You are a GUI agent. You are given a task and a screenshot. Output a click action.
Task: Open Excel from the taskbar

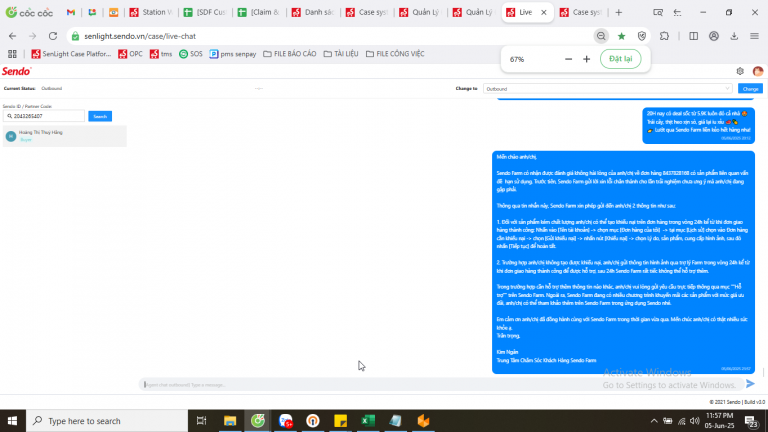click(368, 421)
